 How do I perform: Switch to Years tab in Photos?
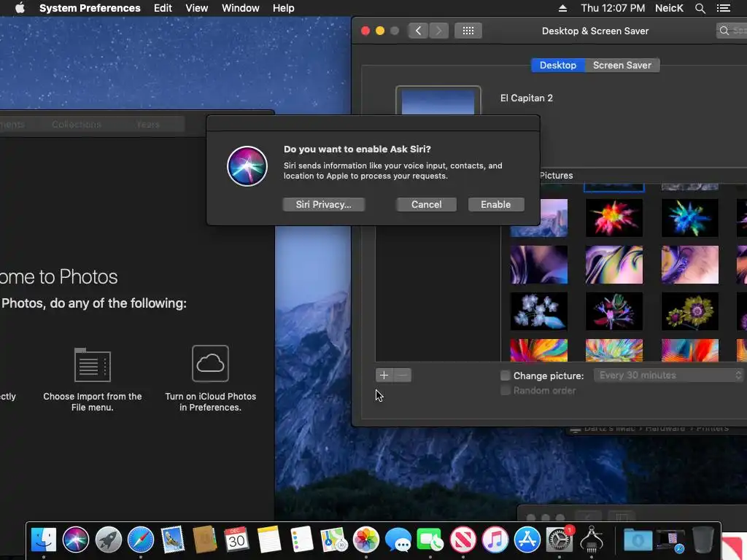[x=148, y=124]
